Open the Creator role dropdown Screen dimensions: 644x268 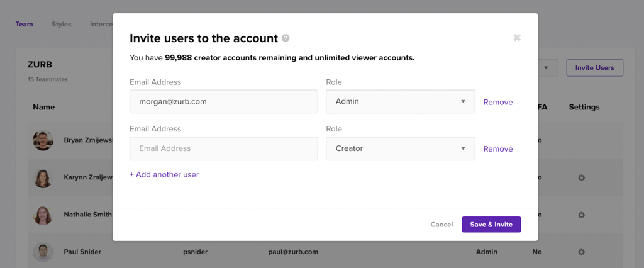click(400, 148)
